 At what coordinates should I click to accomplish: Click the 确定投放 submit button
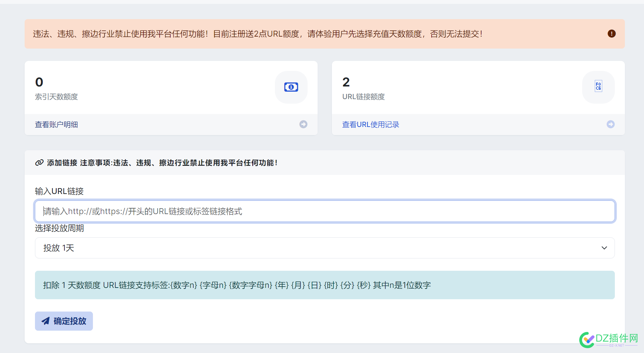[64, 321]
